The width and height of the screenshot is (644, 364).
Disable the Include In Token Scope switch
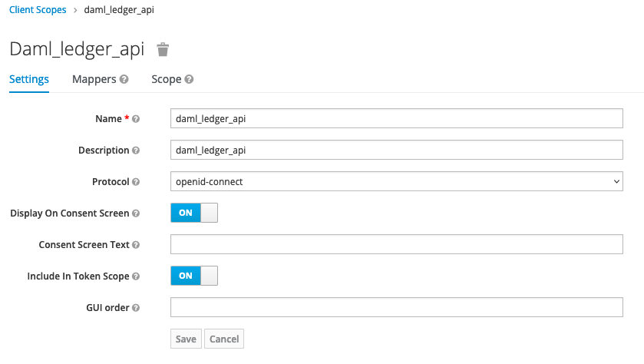click(193, 276)
